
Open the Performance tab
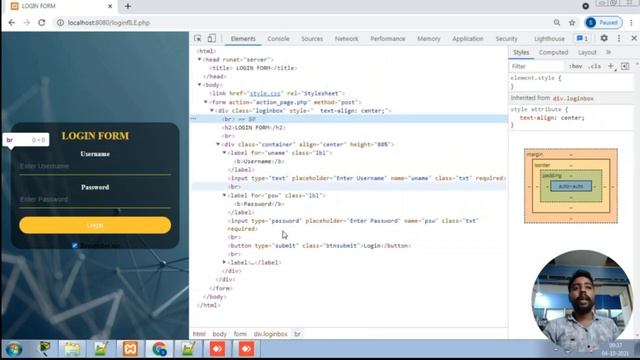(x=388, y=39)
